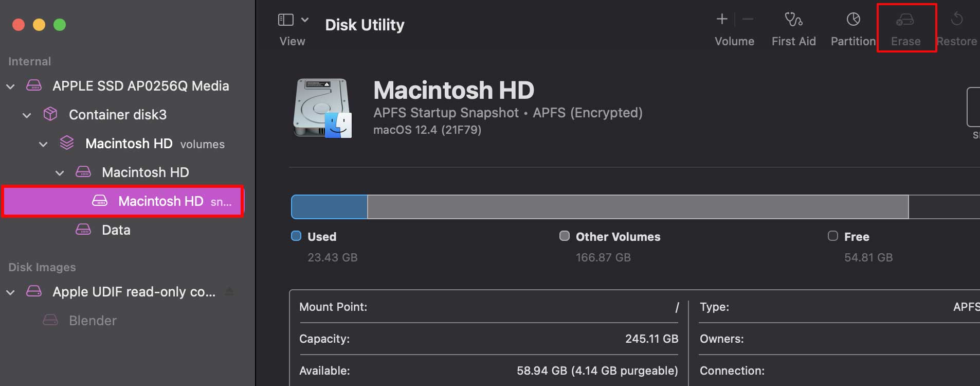This screenshot has width=980, height=386.
Task: Click the Capacity 245.11 GB value
Action: tap(651, 339)
